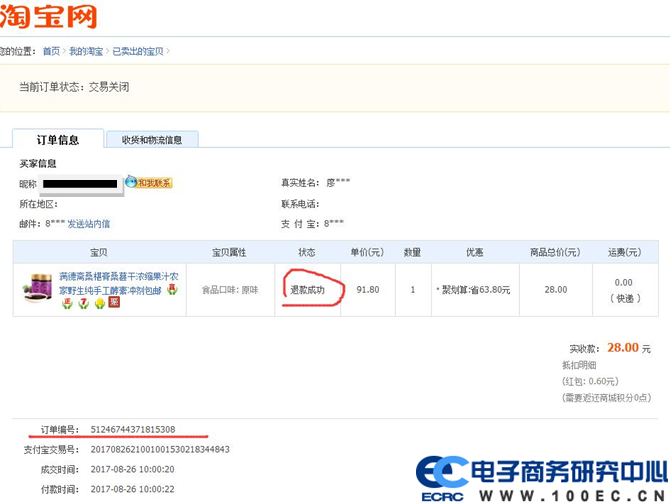Select the 订单信息 tab
Screen dimensions: 670x504
click(x=58, y=140)
